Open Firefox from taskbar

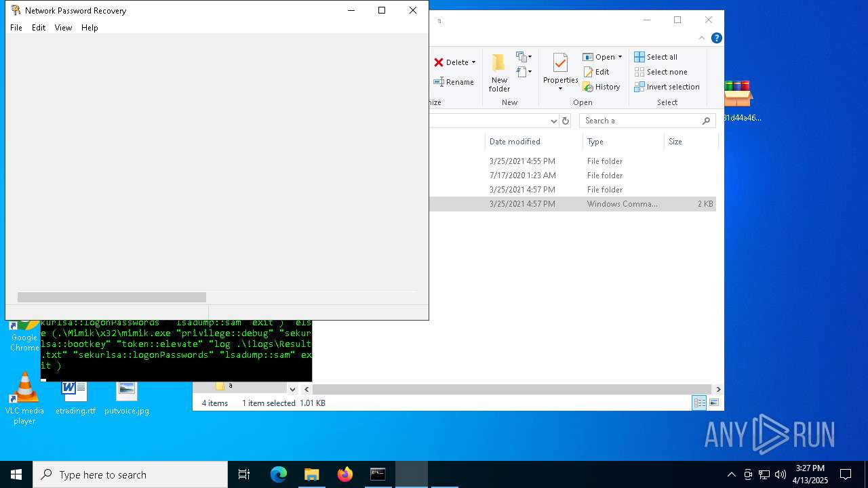click(x=345, y=474)
